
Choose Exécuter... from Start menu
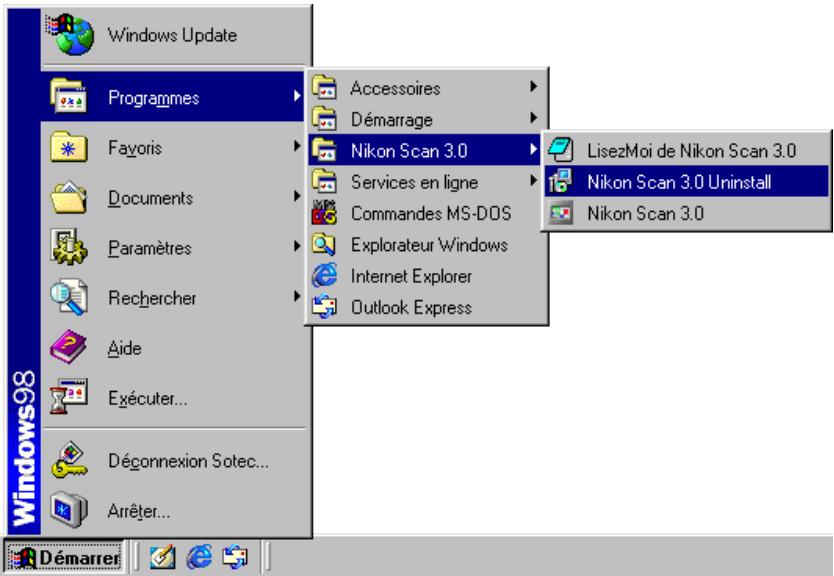[175, 397]
